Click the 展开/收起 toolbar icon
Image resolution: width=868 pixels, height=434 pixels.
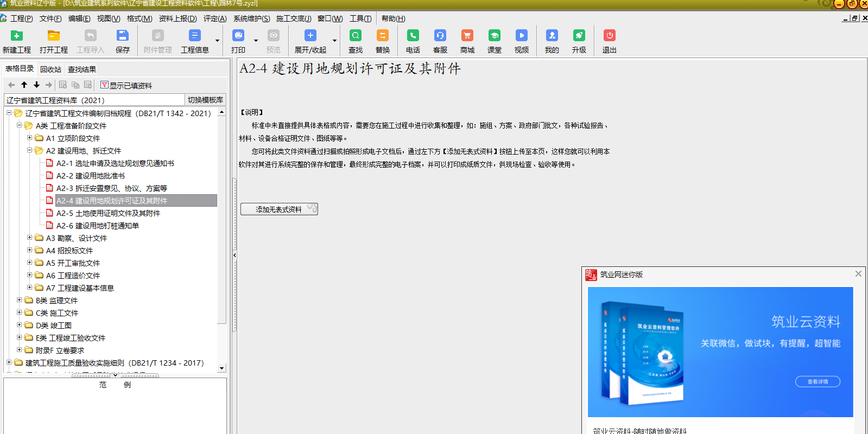pyautogui.click(x=311, y=42)
